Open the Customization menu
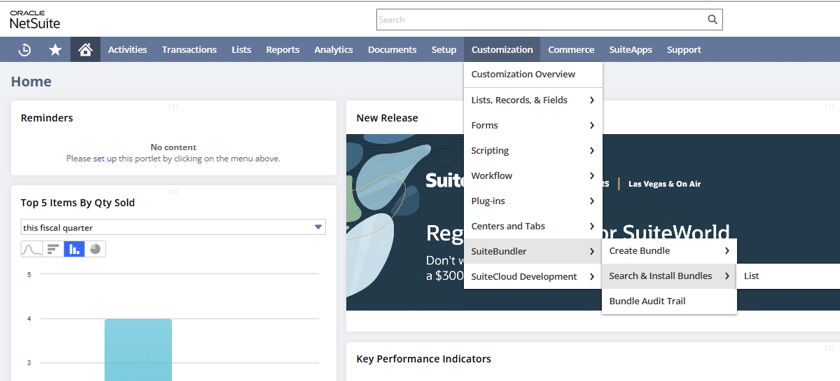 502,50
